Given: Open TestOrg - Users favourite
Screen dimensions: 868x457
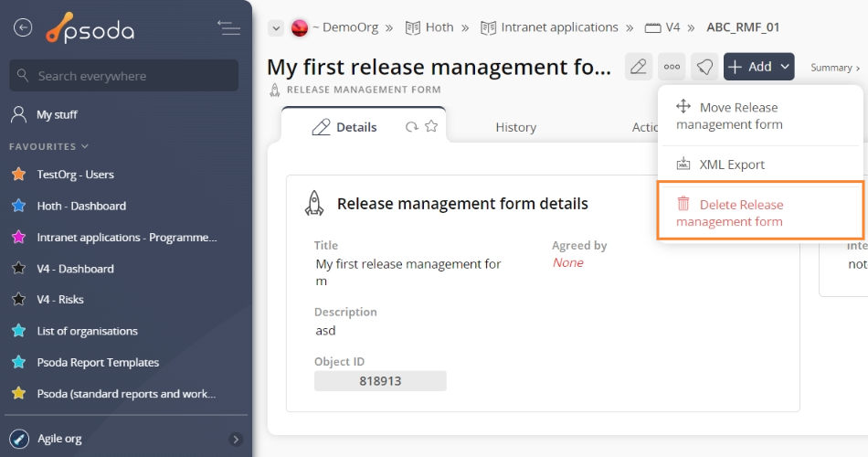Looking at the screenshot, I should [x=75, y=175].
